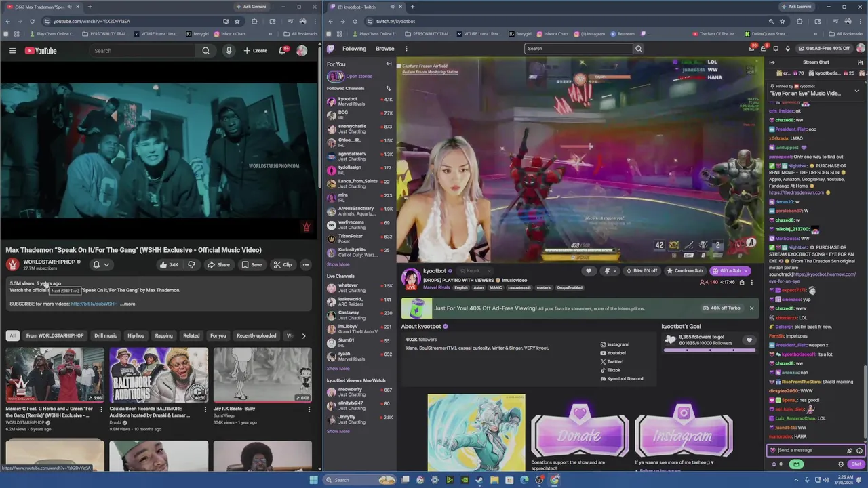Open WORLDSTARHIPHOP subscription notification dropdown
This screenshot has width=868, height=488.
pyautogui.click(x=101, y=265)
